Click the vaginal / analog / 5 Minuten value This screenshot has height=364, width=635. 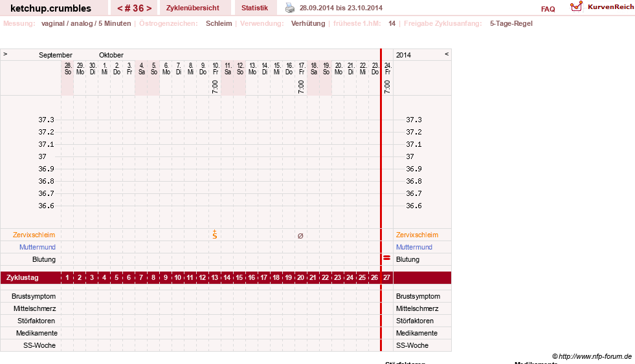[86, 23]
